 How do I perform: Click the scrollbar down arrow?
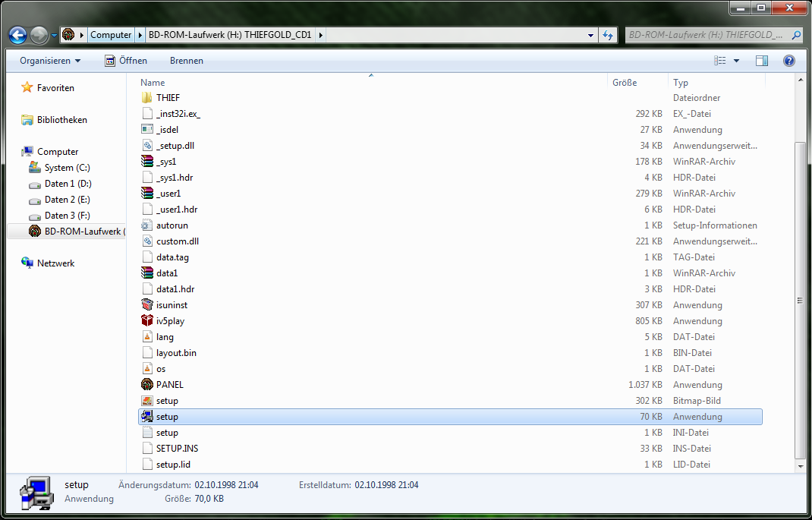click(800, 467)
